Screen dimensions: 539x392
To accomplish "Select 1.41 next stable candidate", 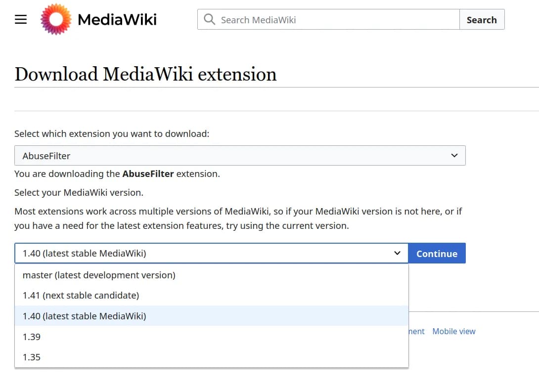I will pos(81,296).
